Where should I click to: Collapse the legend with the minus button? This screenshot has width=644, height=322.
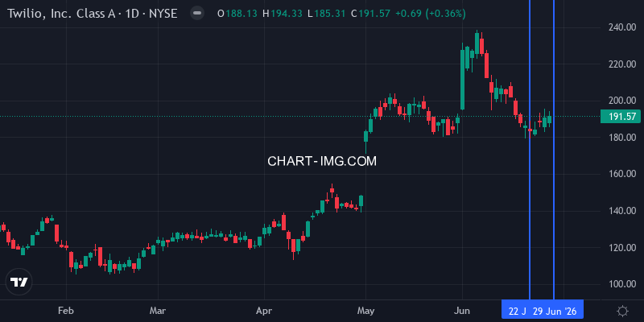coord(197,13)
